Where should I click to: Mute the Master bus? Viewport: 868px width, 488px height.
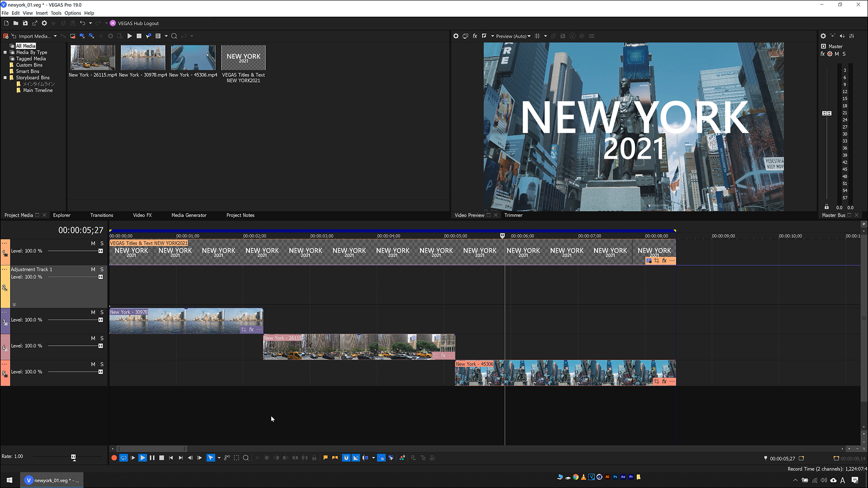[x=837, y=54]
